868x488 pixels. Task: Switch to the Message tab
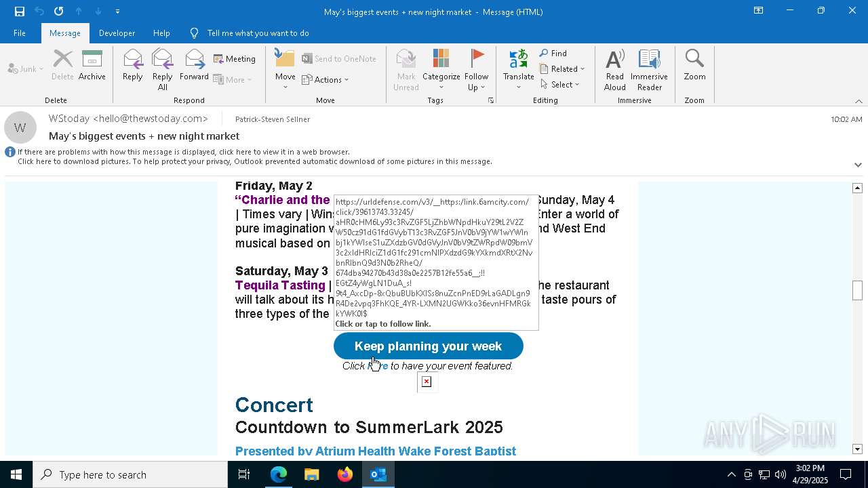(x=65, y=33)
